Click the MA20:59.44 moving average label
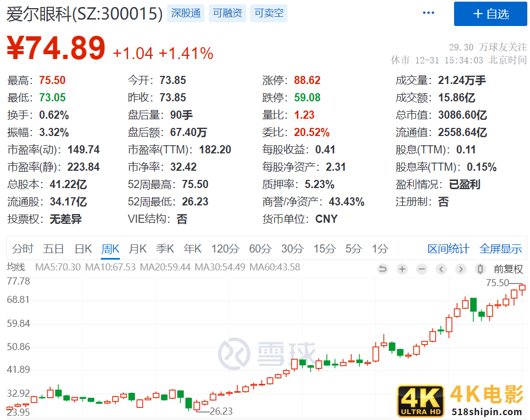The height and width of the screenshot is (420, 530). [165, 267]
